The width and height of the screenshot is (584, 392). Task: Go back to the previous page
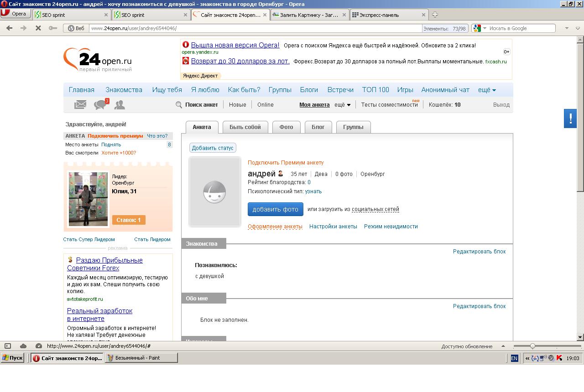pyautogui.click(x=9, y=28)
